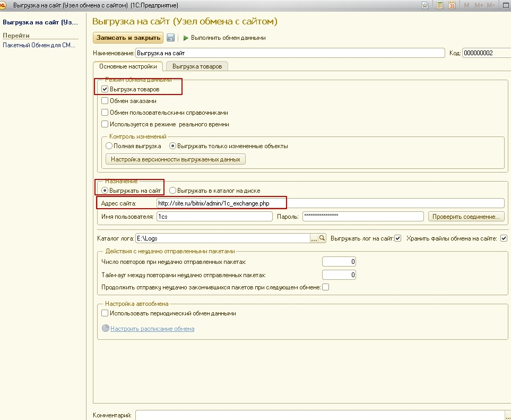The width and height of the screenshot is (511, 420).
Task: Switch to the 'Выгрузка товаров' tab
Action: pos(197,66)
